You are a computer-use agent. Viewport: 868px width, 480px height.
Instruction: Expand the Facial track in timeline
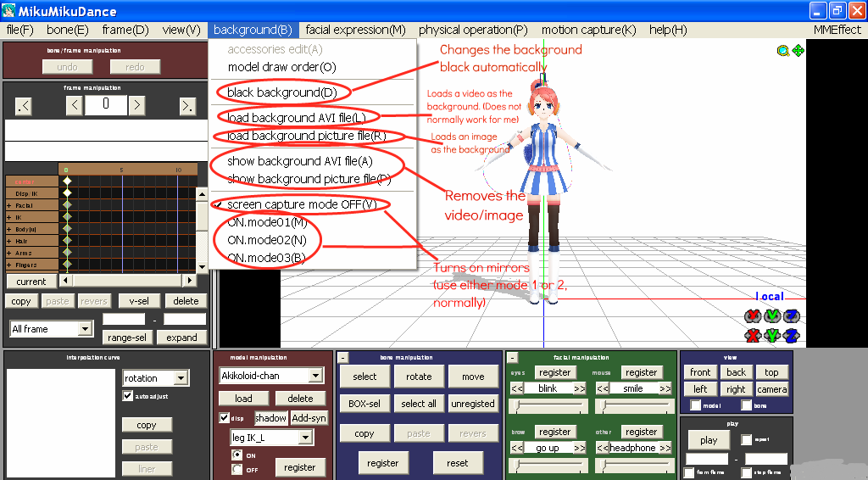click(8, 205)
